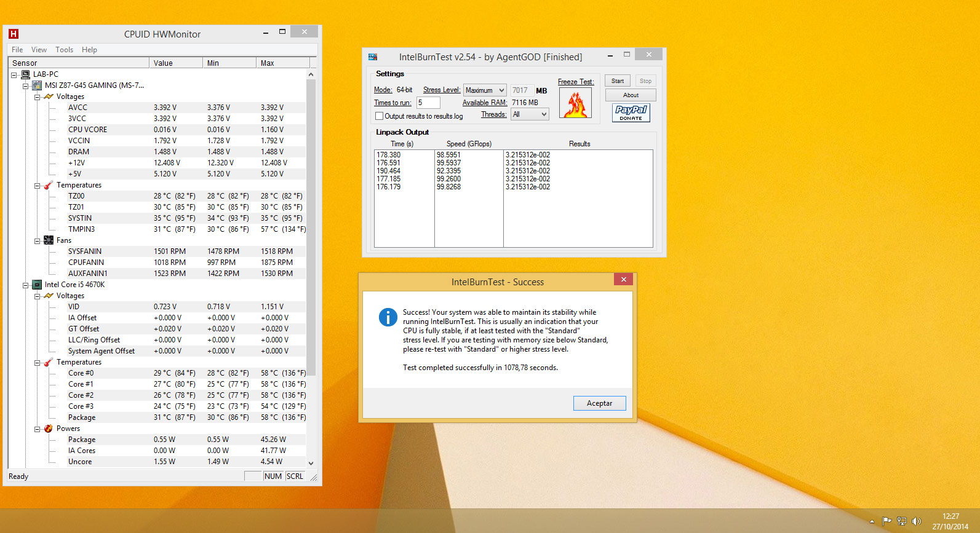This screenshot has width=980, height=533.
Task: Select the AUXFANIN1 fan row
Action: [186, 274]
